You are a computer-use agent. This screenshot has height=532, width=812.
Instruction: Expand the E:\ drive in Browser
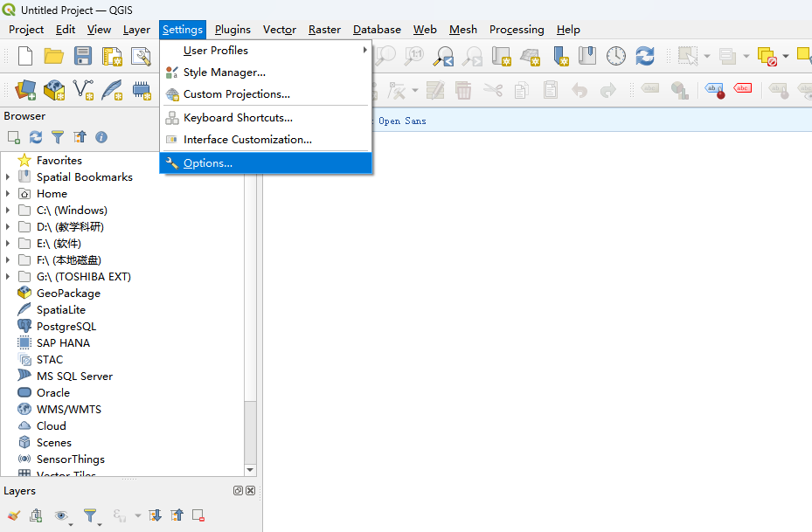click(x=8, y=243)
